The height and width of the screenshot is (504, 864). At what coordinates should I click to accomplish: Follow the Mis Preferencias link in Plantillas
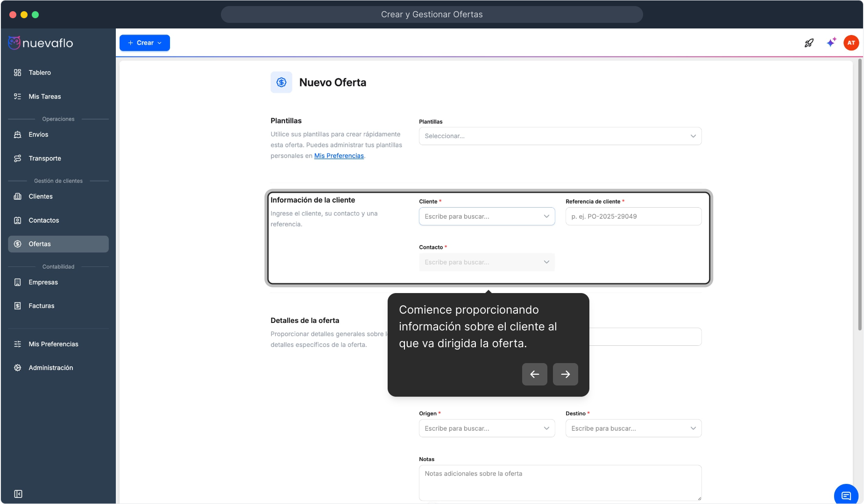coord(339,156)
